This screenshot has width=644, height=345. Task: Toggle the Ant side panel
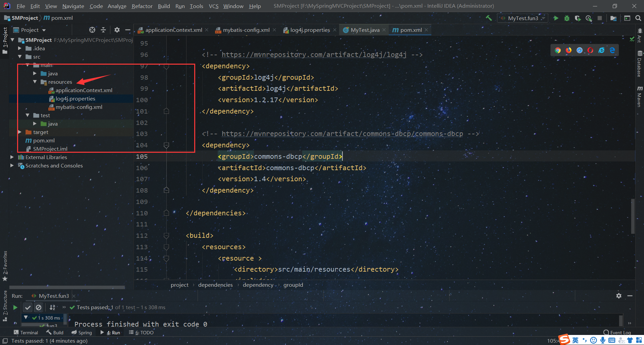(640, 35)
